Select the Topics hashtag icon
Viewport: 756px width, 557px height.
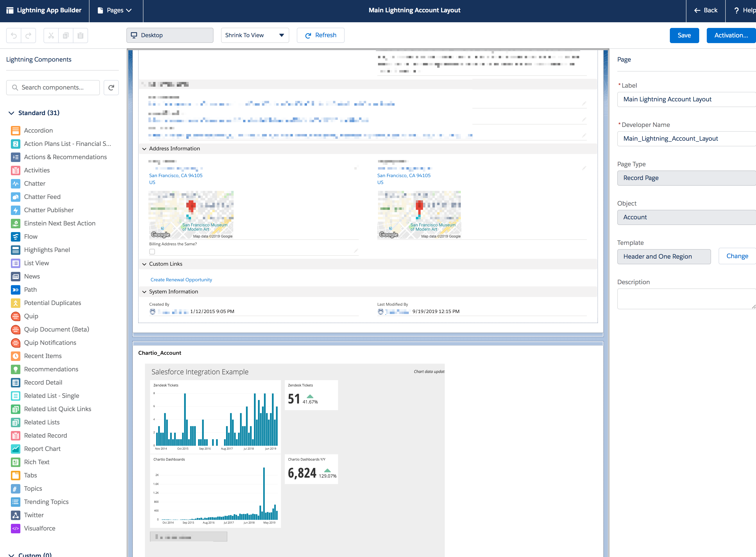[x=15, y=489]
